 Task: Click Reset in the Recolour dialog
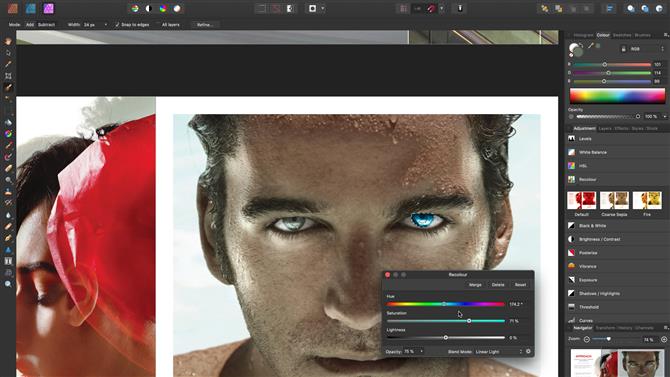point(520,285)
